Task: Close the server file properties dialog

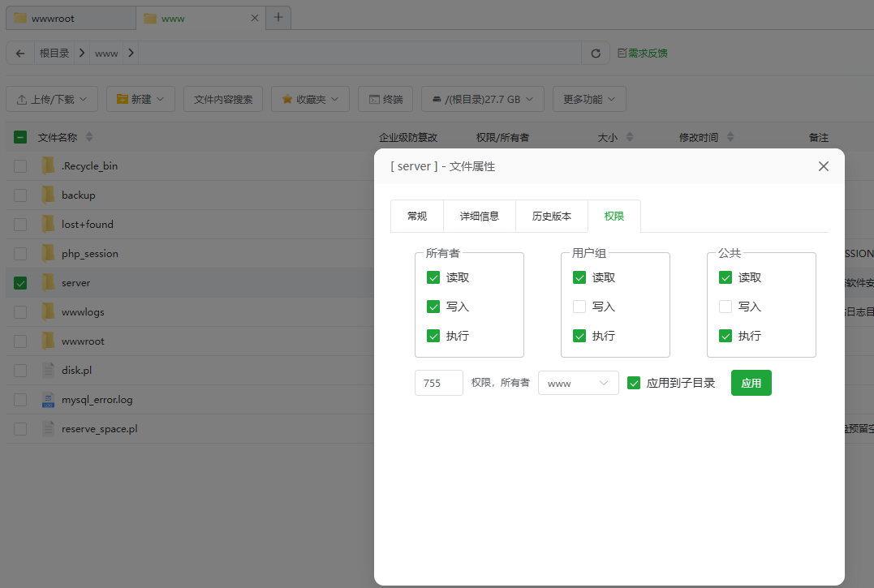Action: (x=823, y=166)
